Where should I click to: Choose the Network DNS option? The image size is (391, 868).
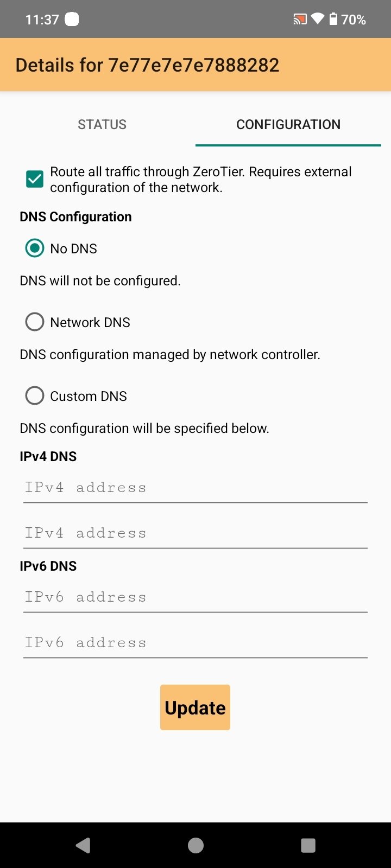(x=35, y=322)
